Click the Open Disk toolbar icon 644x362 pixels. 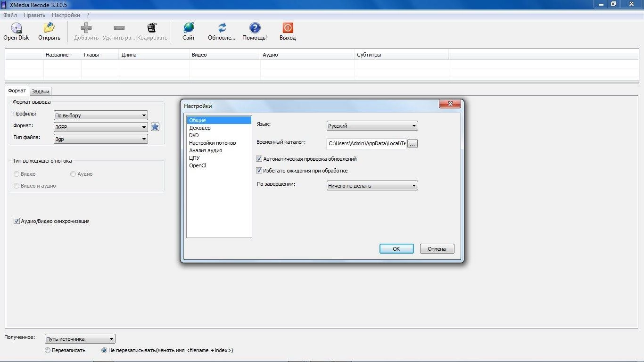tap(17, 28)
